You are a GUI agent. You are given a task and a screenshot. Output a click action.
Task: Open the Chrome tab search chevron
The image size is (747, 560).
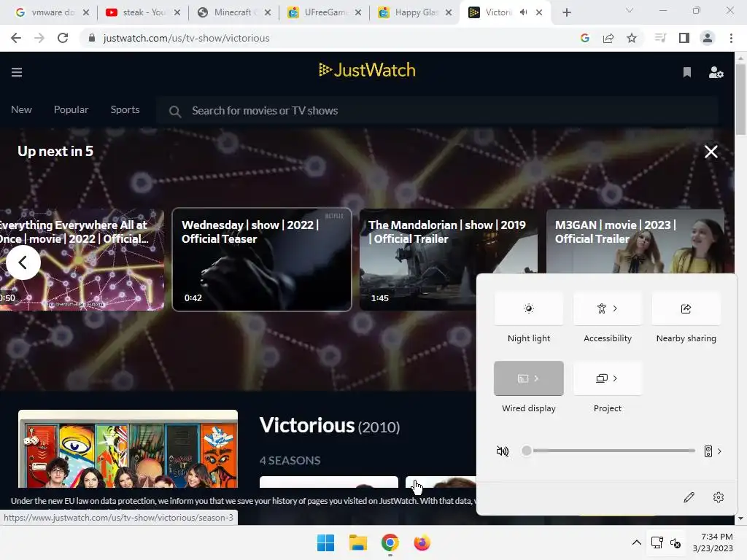coord(630,10)
